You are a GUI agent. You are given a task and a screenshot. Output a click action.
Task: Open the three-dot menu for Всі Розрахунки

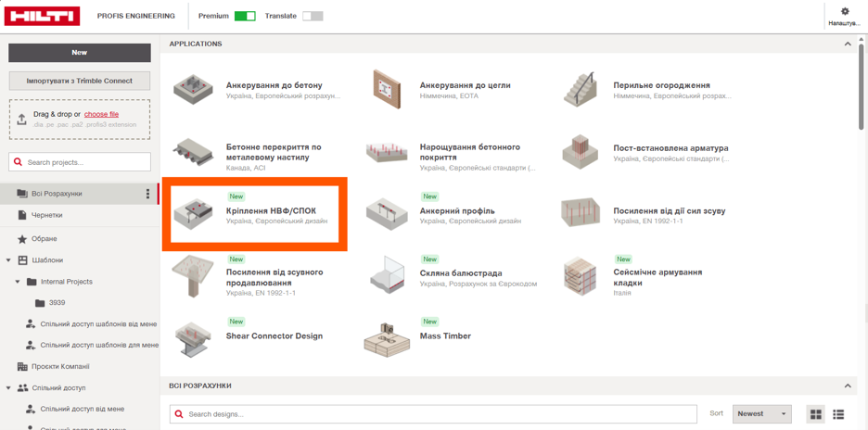click(x=147, y=194)
